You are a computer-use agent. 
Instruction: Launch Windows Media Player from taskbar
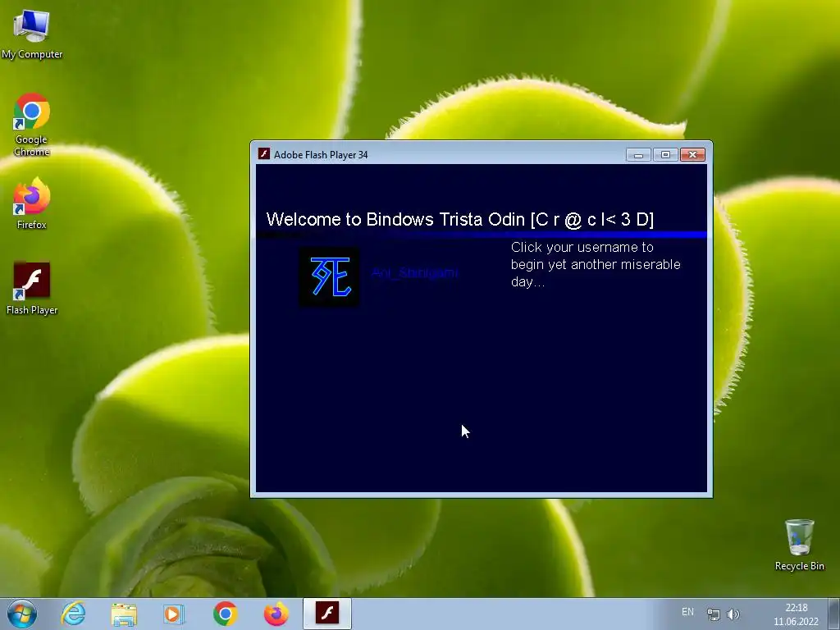coord(174,614)
